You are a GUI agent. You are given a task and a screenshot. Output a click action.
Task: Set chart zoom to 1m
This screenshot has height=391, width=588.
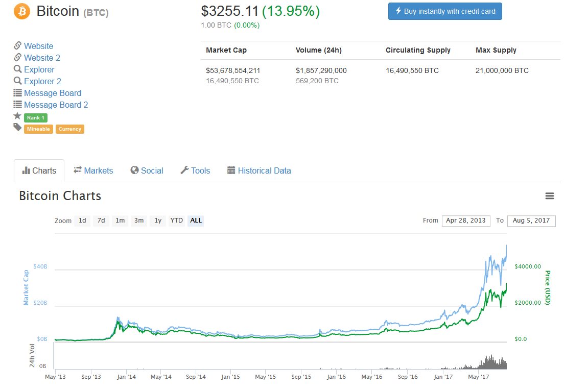click(x=120, y=221)
